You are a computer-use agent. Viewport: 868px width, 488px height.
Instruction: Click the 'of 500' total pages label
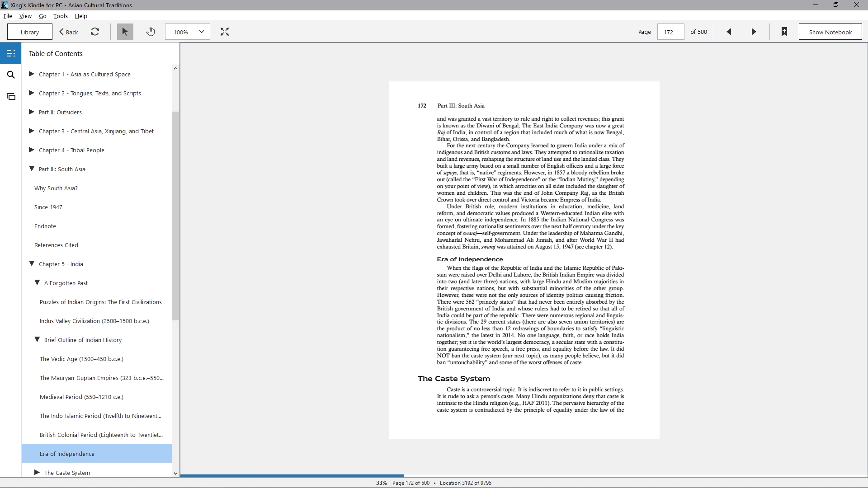point(698,32)
